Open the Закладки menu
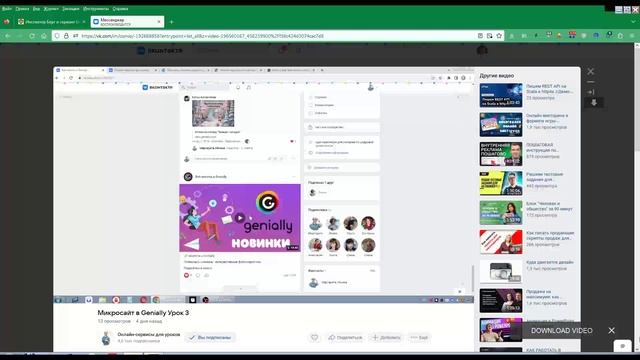This screenshot has width=640, height=360. point(71,9)
